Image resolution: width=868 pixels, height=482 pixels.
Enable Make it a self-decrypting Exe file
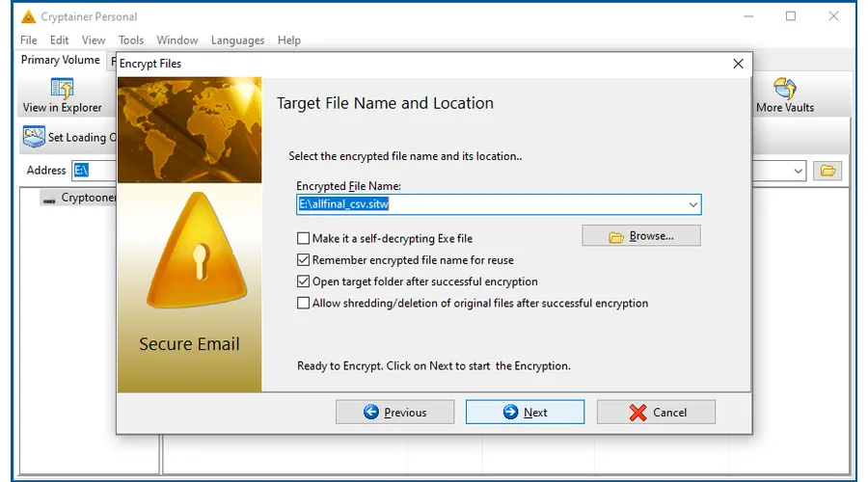coord(303,238)
